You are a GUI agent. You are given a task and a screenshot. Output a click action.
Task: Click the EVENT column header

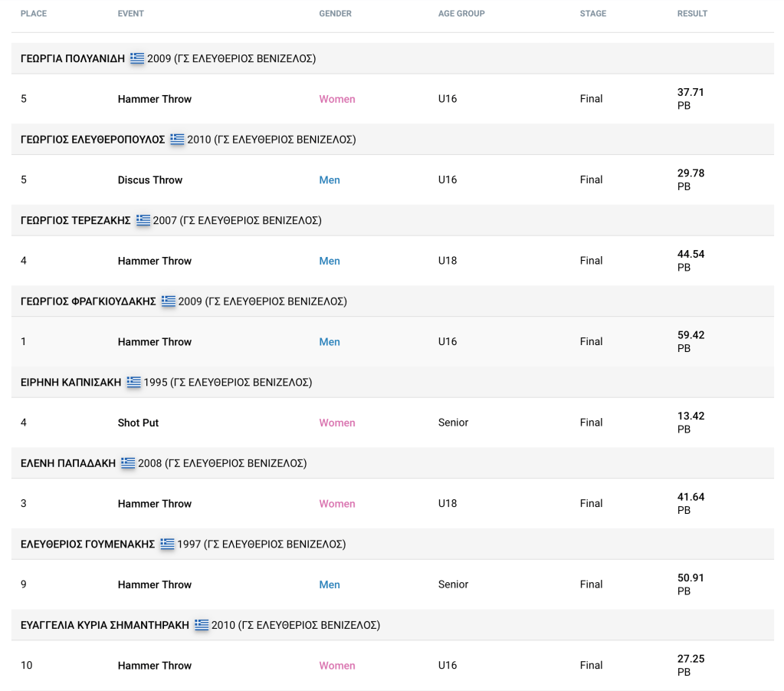[130, 14]
